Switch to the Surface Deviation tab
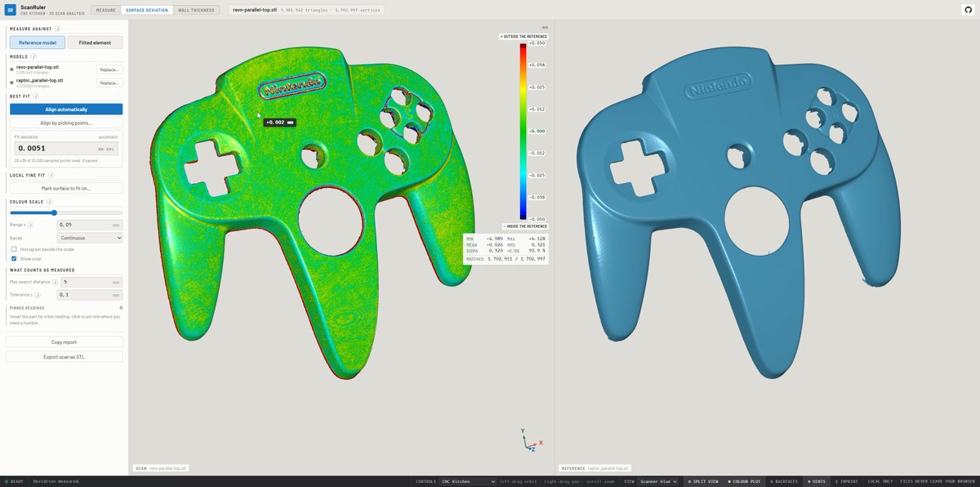This screenshot has width=980, height=487. 147,10
